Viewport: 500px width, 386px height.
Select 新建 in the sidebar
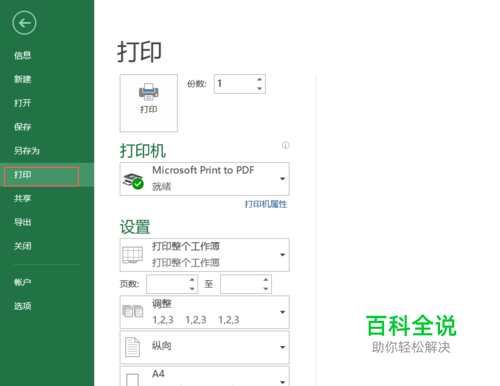pyautogui.click(x=22, y=79)
